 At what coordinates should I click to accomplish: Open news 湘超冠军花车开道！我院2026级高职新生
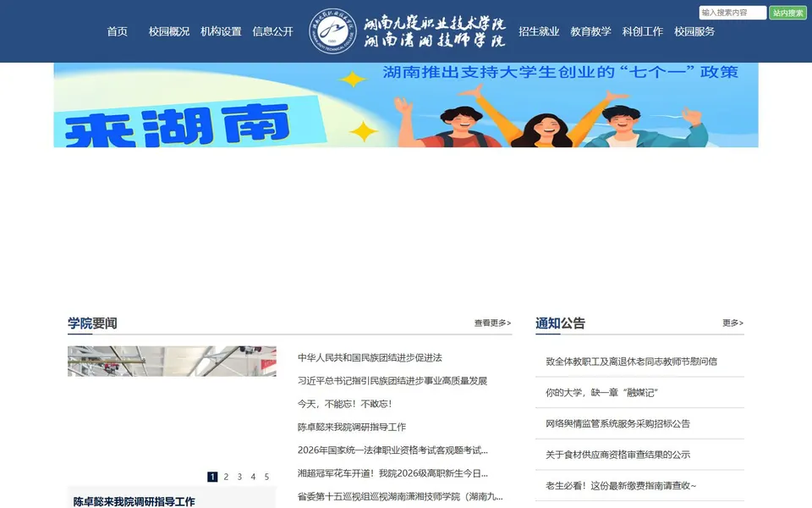392,473
